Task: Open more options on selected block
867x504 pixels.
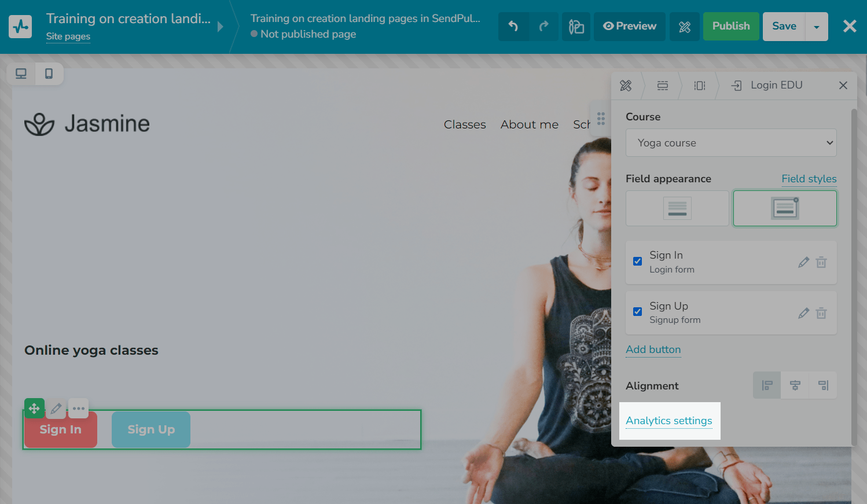Action: (79, 409)
